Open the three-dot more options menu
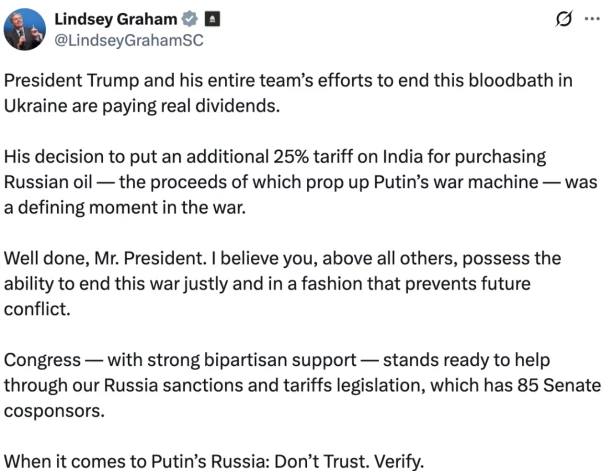This screenshot has width=614, height=471. pos(592,18)
